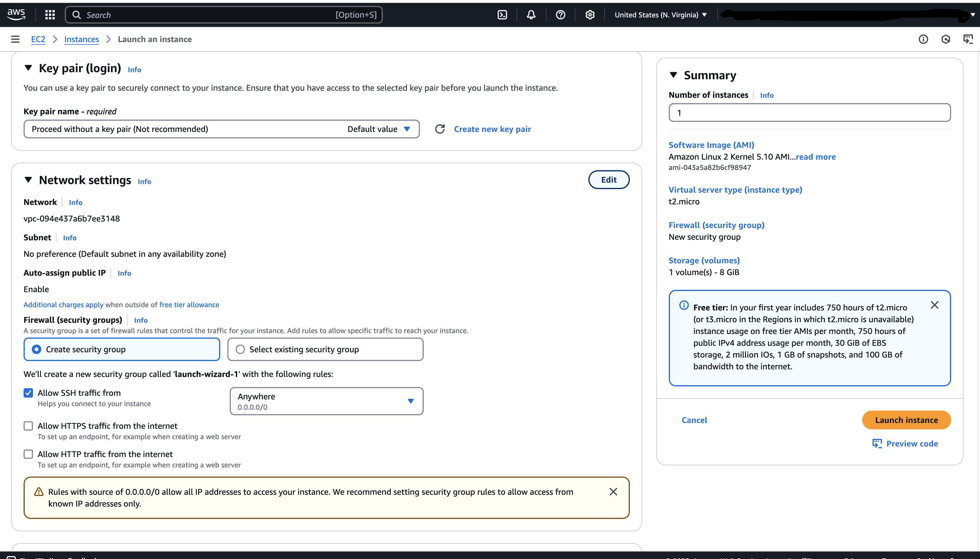Viewport: 980px width, 559px height.
Task: Open the SSH source Anywhere dropdown
Action: coord(326,401)
